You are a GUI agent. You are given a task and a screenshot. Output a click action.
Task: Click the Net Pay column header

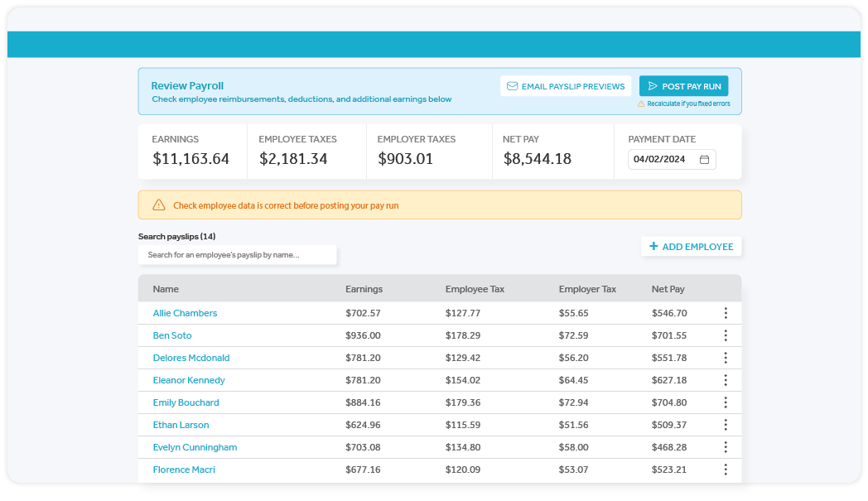(x=668, y=289)
